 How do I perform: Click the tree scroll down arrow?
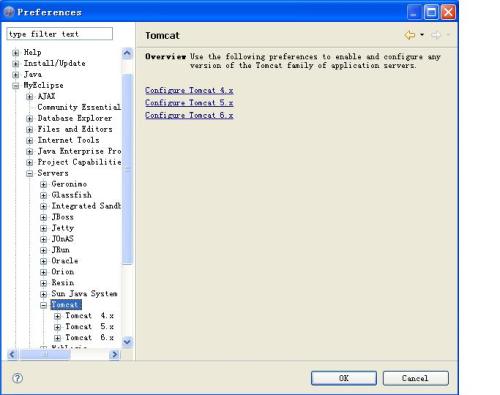point(127,342)
